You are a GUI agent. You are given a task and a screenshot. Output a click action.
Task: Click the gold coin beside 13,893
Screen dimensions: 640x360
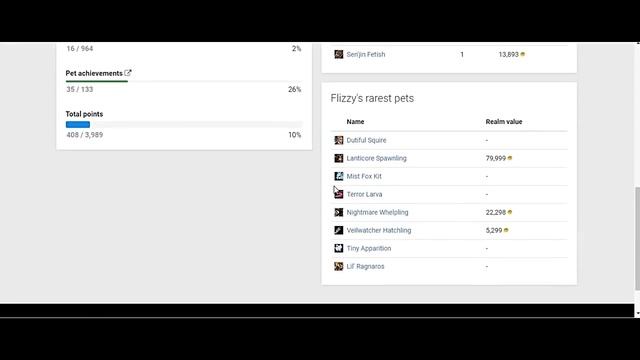(522, 54)
